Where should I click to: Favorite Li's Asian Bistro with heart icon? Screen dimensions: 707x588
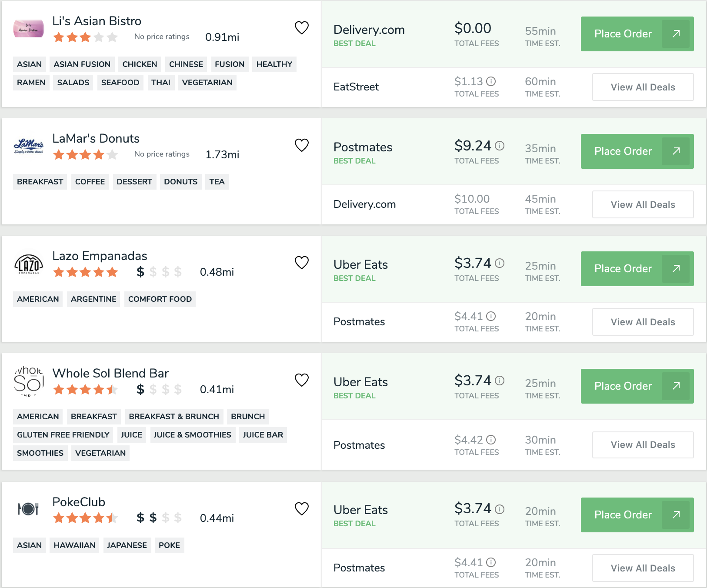302,28
